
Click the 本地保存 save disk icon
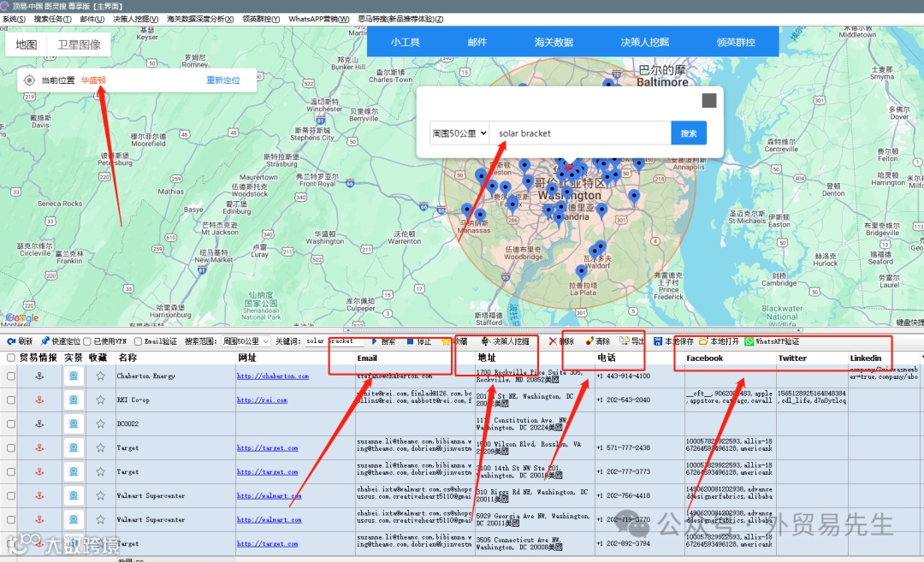(658, 341)
